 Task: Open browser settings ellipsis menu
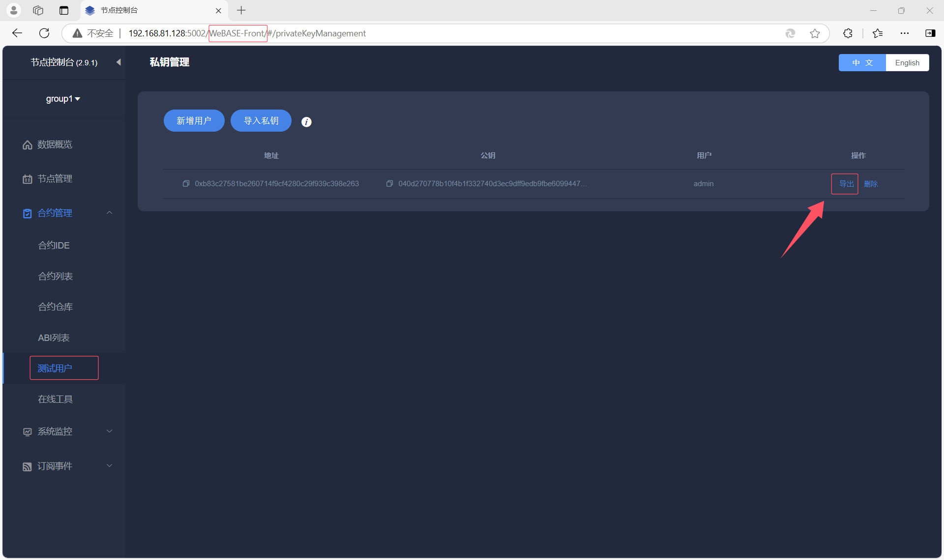(904, 33)
